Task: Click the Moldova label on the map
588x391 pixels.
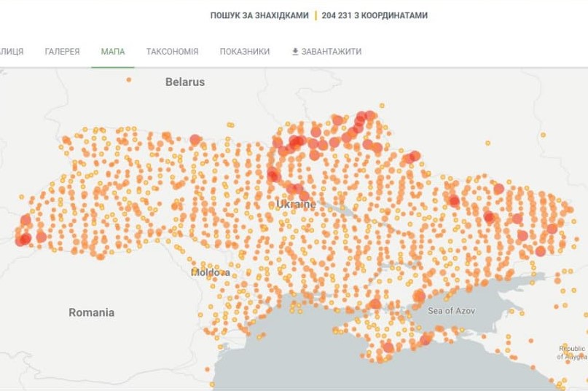Action: click(x=210, y=272)
